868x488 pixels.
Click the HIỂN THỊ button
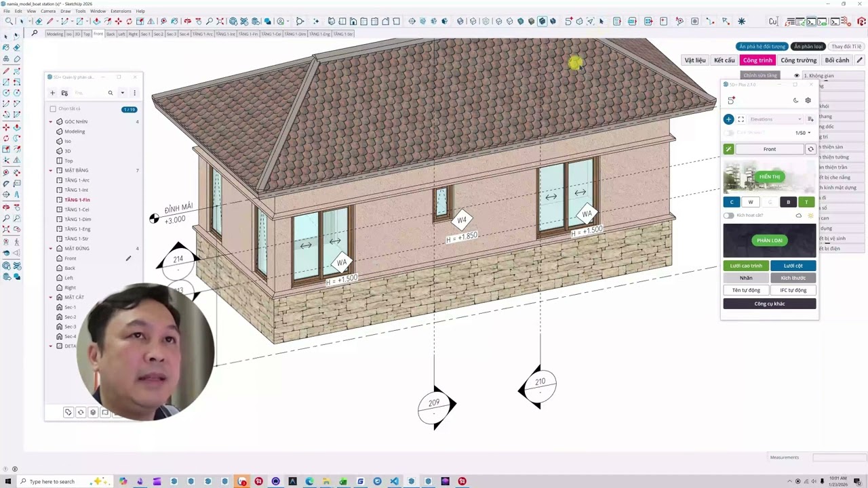point(770,177)
